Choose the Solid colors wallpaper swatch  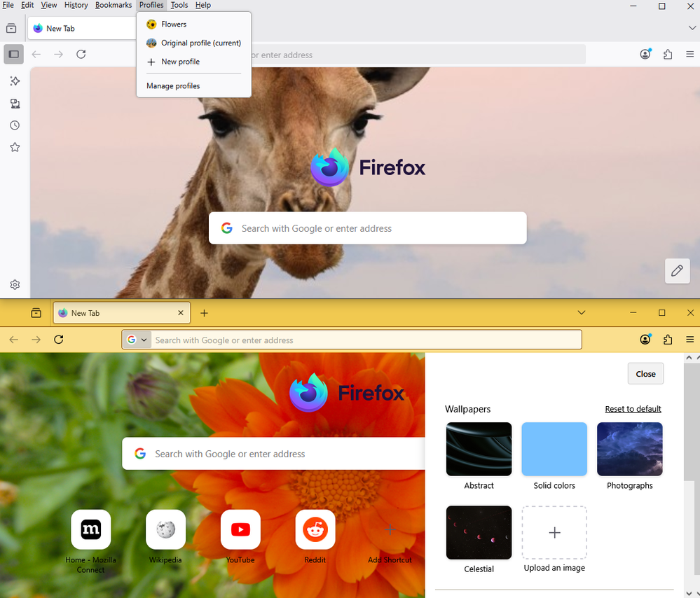[554, 449]
